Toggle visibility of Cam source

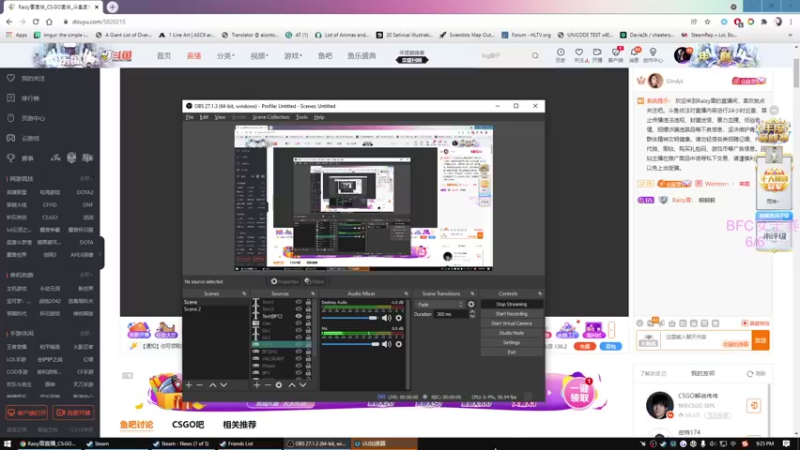click(x=298, y=323)
